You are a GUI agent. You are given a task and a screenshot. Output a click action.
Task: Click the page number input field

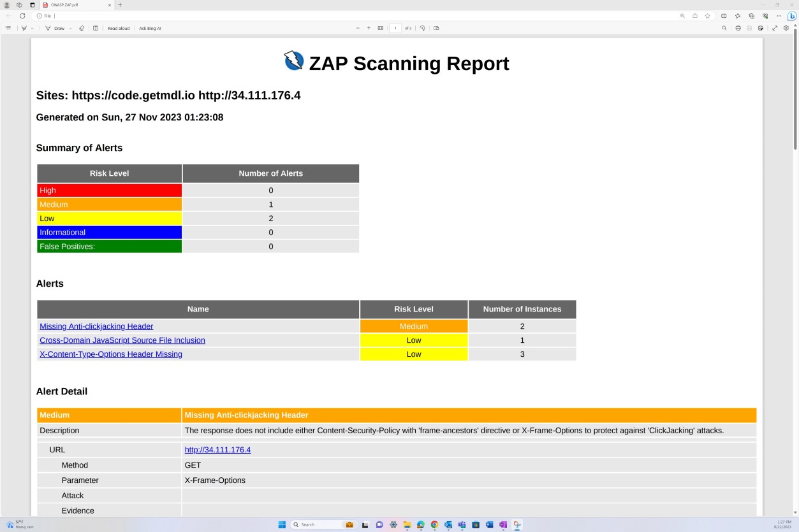(x=395, y=27)
